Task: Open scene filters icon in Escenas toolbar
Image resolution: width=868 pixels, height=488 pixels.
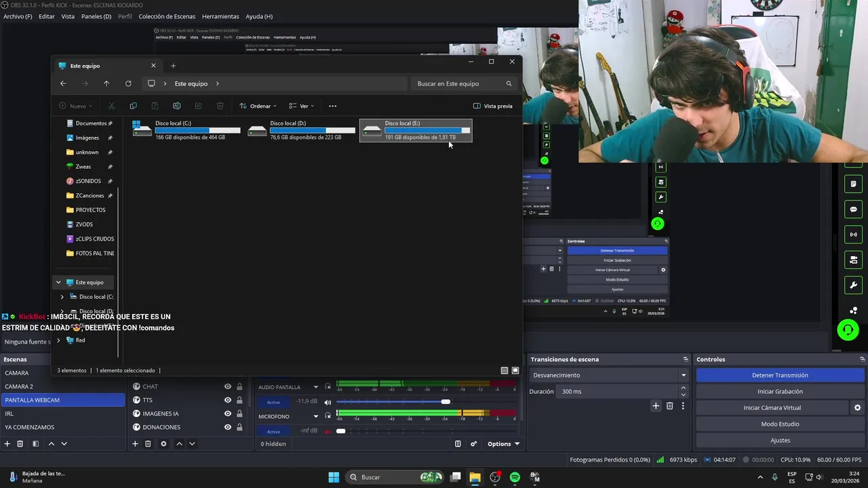Action: 35,444
